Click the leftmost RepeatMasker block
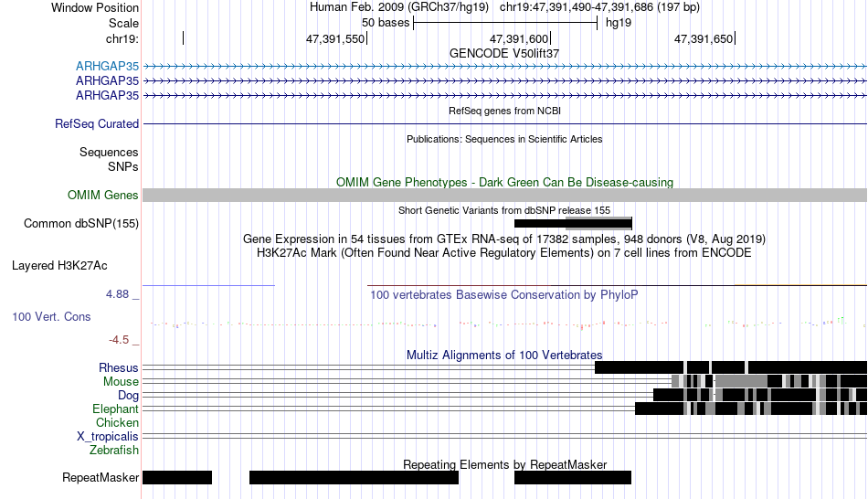The height and width of the screenshot is (499, 868). click(x=177, y=477)
